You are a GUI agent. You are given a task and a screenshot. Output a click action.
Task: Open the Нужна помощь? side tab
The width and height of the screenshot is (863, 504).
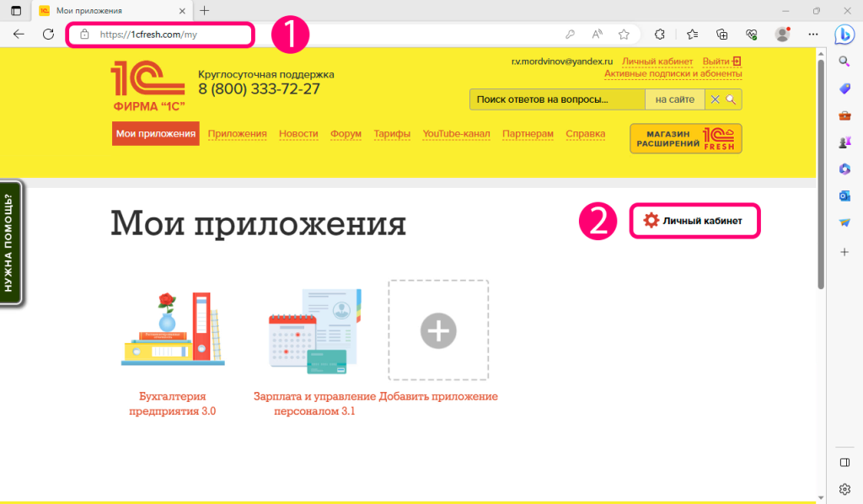pos(11,242)
